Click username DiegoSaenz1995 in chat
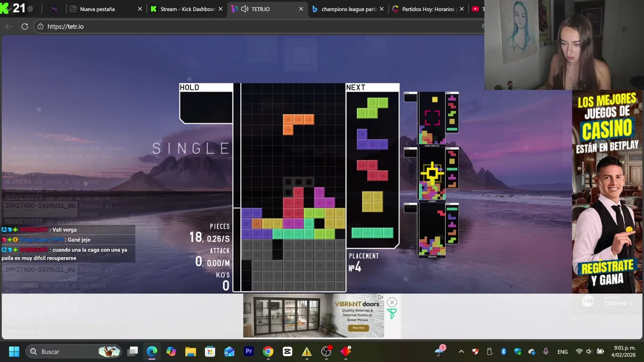Image resolution: width=644 pixels, height=362 pixels. (x=42, y=240)
